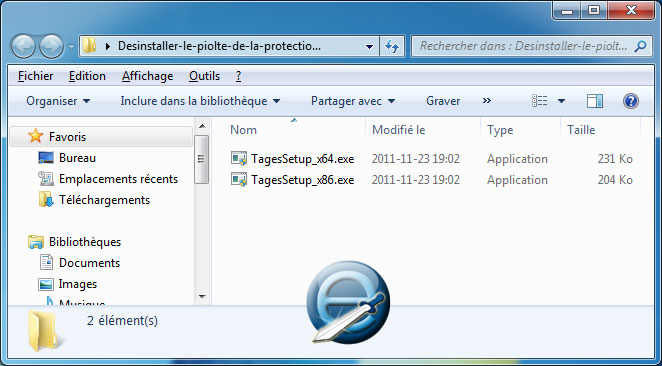662x366 pixels.
Task: Open Emplacements récents
Action: click(x=118, y=179)
